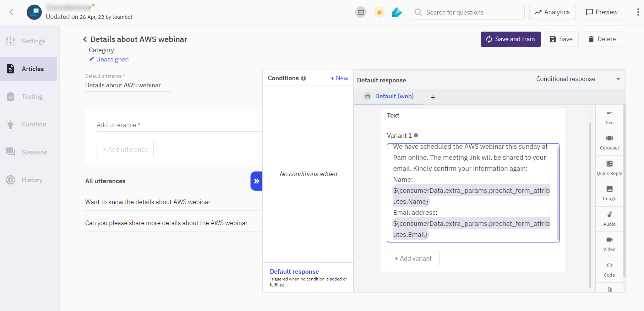Switch to the Default (web) tab
644x311 pixels.
click(x=388, y=96)
